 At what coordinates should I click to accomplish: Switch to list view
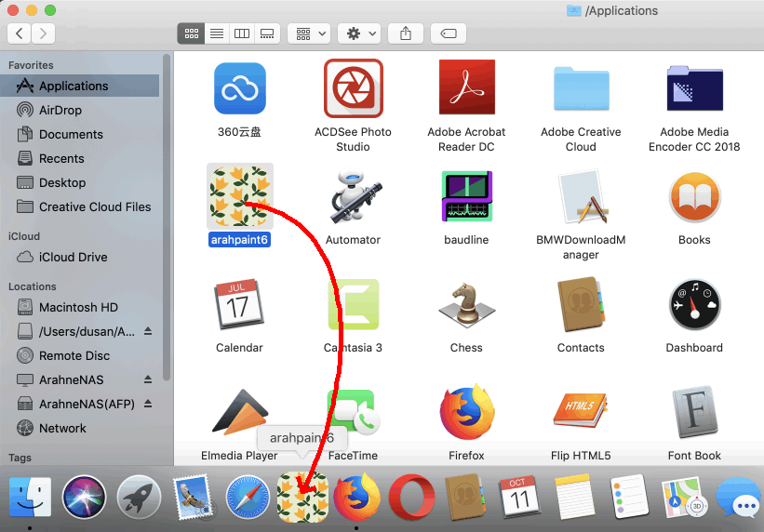(x=217, y=33)
